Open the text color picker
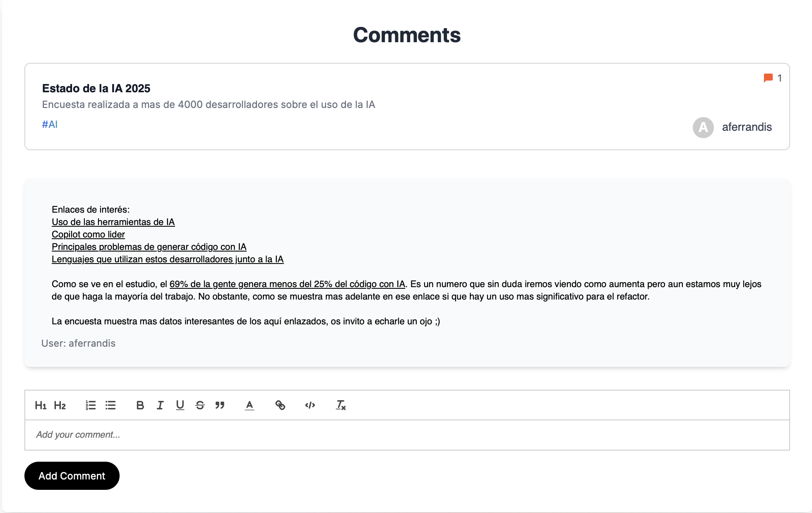Screen dimensions: 812x513 249,405
